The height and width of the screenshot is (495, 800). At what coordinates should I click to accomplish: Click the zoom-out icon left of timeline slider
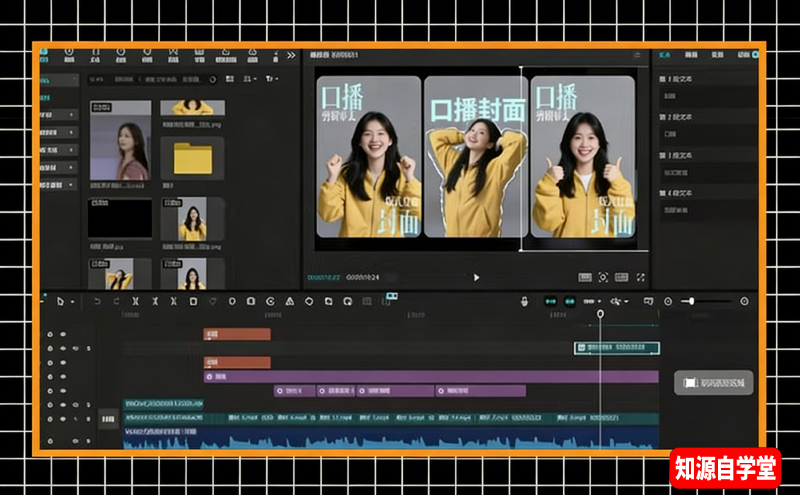click(x=668, y=301)
